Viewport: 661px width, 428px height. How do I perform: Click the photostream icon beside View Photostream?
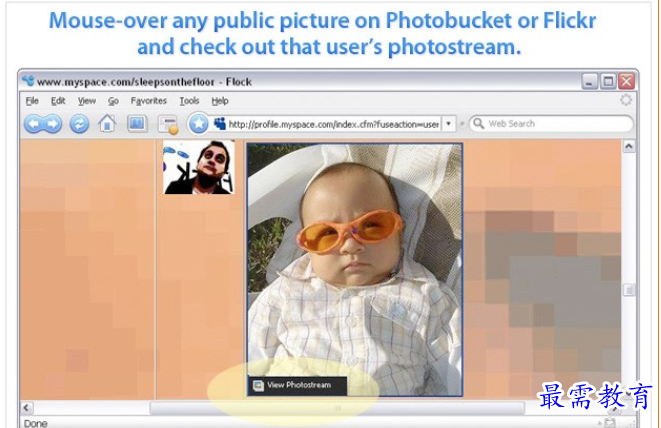(258, 385)
